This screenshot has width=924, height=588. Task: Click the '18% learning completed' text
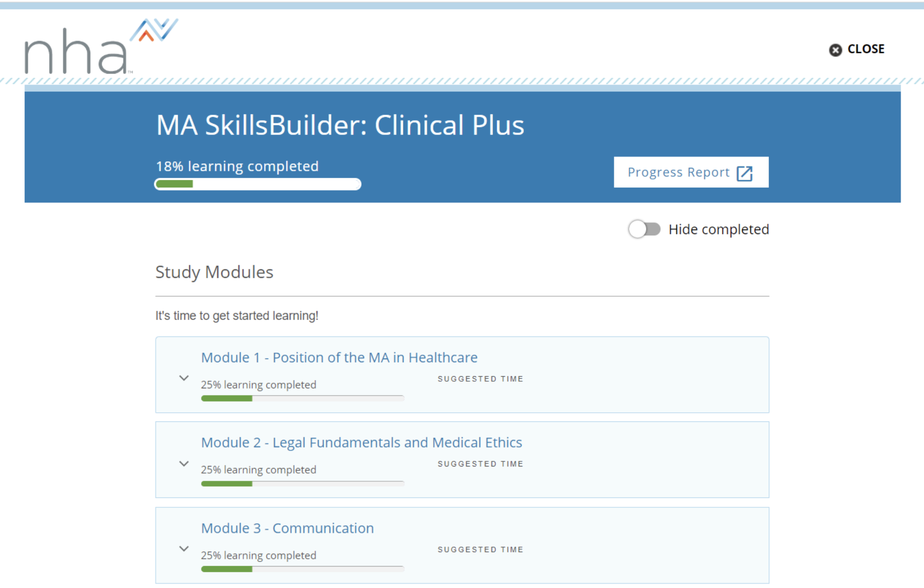point(237,166)
